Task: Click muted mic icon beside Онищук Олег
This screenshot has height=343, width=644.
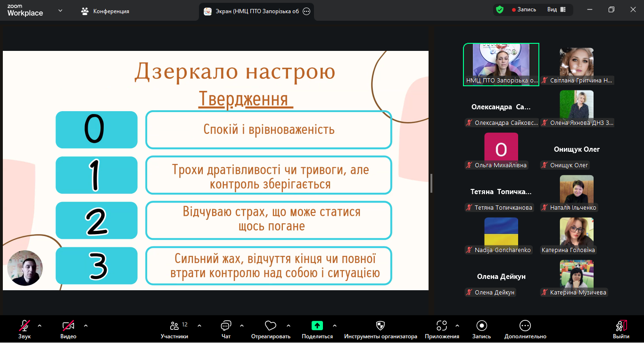Action: coord(545,165)
